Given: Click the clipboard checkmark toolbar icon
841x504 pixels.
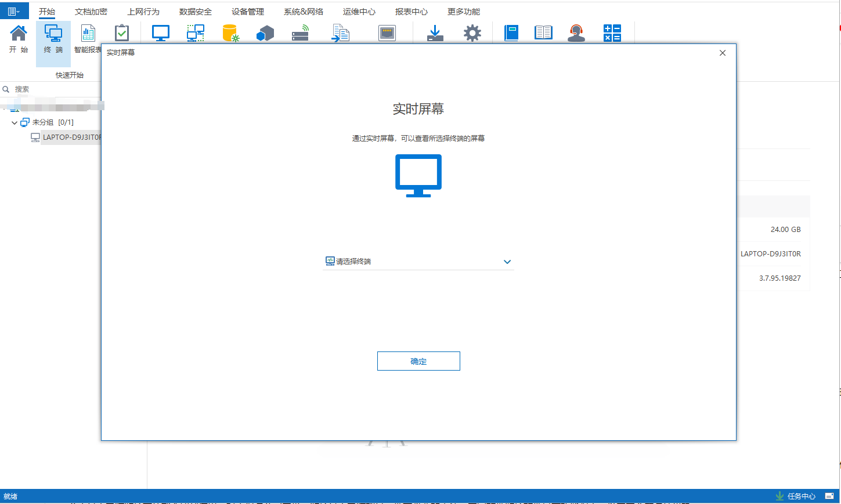Looking at the screenshot, I should click(122, 33).
